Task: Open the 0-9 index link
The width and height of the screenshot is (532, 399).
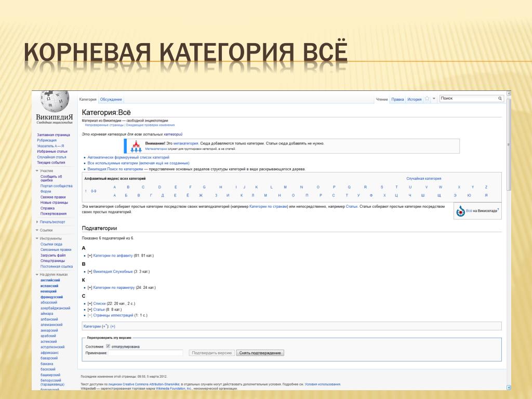Action: point(94,191)
